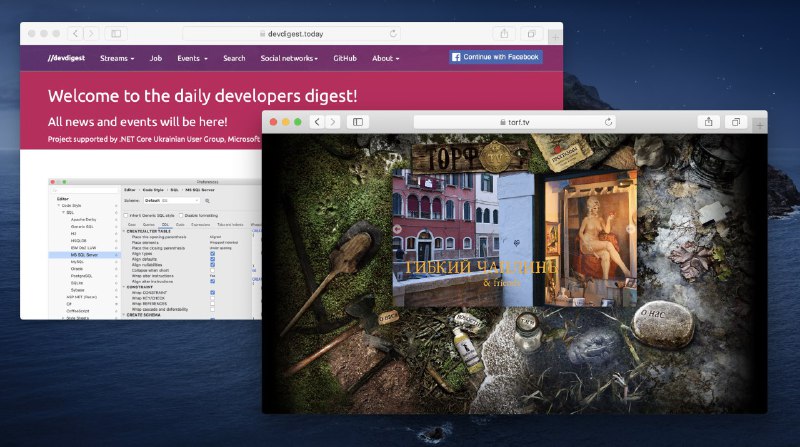Viewport: 800px width, 447px height.
Task: Show previous slide with the left arrow
Action: click(397, 229)
